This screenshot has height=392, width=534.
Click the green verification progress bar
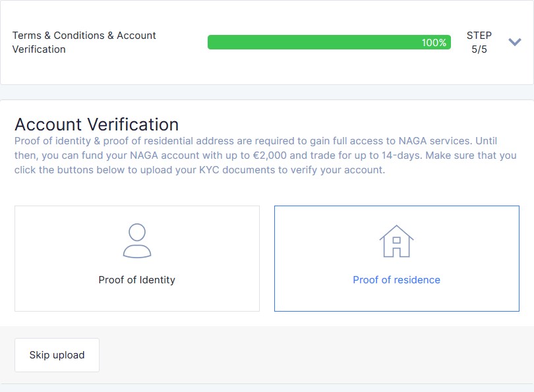(329, 42)
